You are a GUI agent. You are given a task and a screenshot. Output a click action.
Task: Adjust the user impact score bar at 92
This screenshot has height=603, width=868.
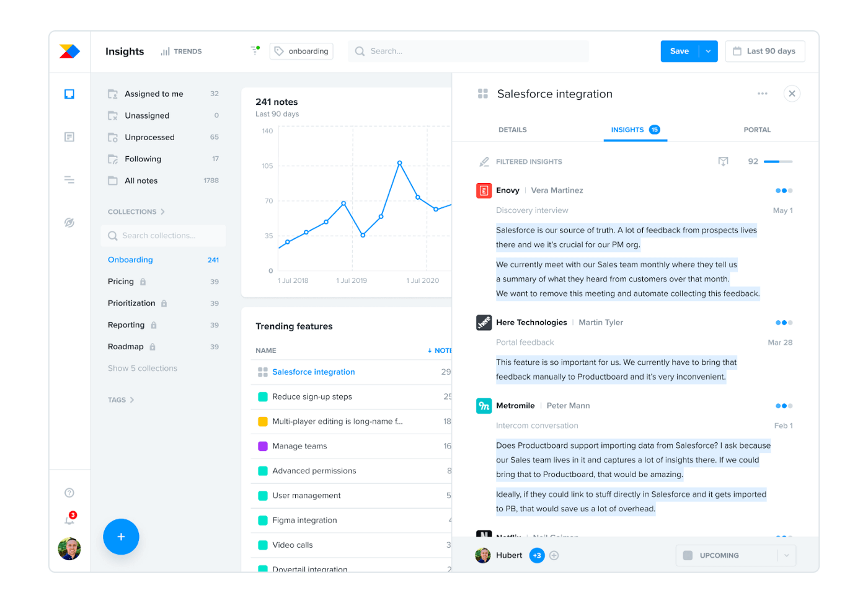pyautogui.click(x=778, y=161)
